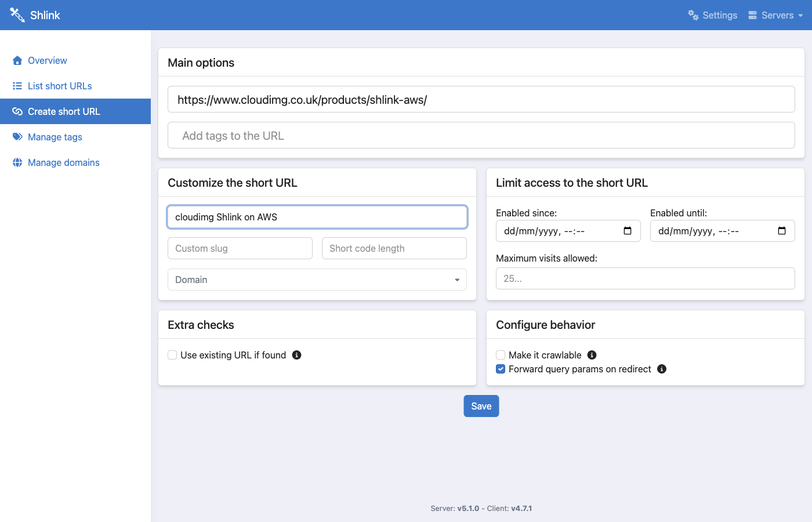
Task: Click the Settings gears icon
Action: pos(693,15)
